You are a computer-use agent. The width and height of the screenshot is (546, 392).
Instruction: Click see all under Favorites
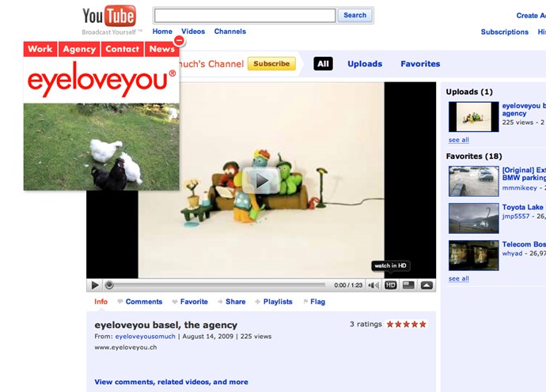point(459,278)
